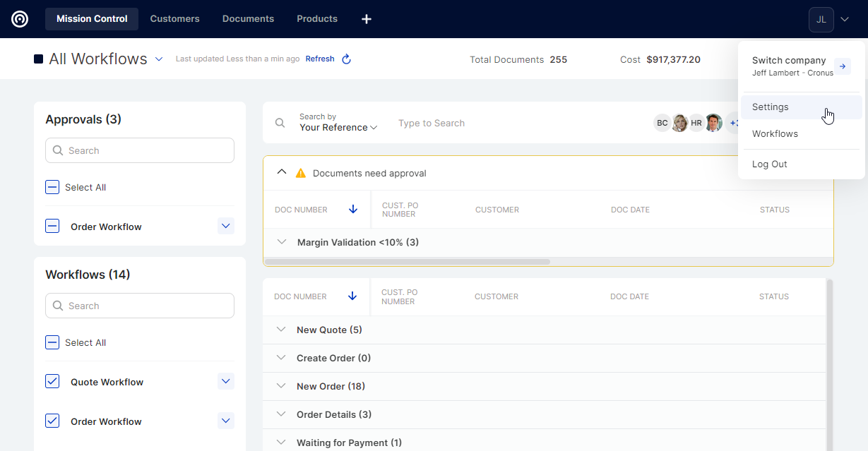Click the yellow warning triangle icon
This screenshot has width=868, height=451.
[x=301, y=173]
